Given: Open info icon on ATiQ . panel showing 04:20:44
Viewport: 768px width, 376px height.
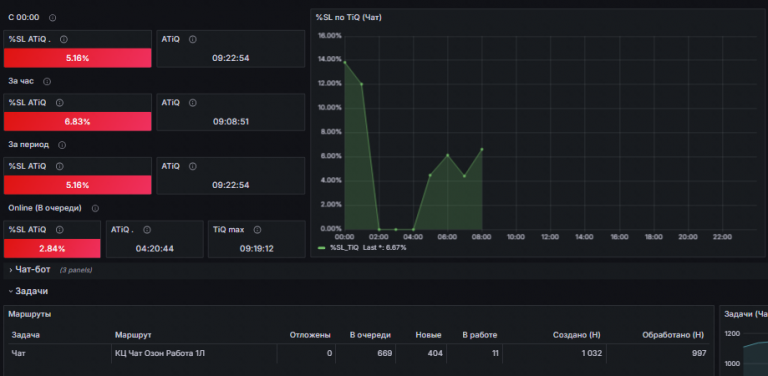Looking at the screenshot, I should pos(147,230).
